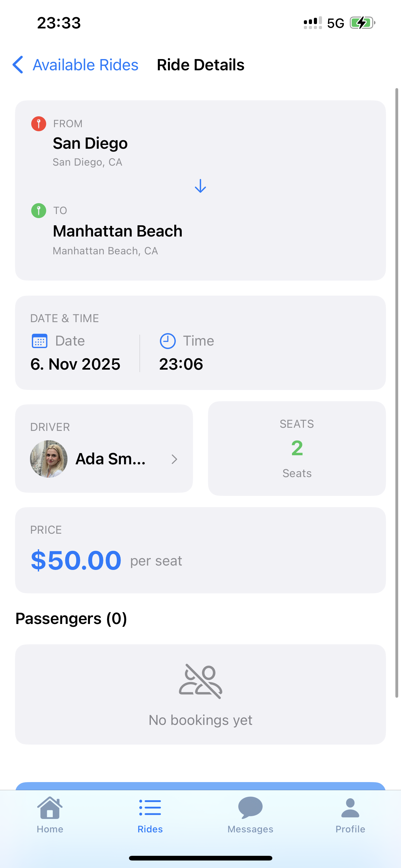Tap the back chevron arrow icon
The width and height of the screenshot is (401, 868).
pyautogui.click(x=18, y=65)
